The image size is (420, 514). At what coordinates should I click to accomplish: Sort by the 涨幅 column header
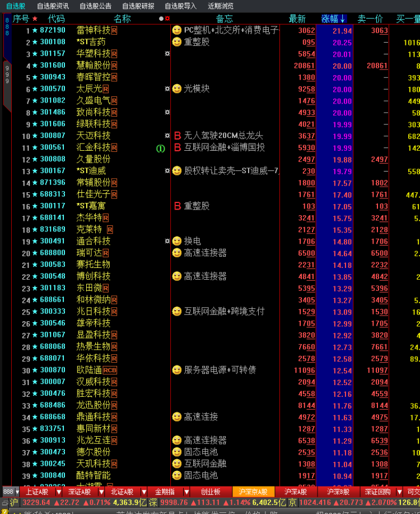coord(333,18)
